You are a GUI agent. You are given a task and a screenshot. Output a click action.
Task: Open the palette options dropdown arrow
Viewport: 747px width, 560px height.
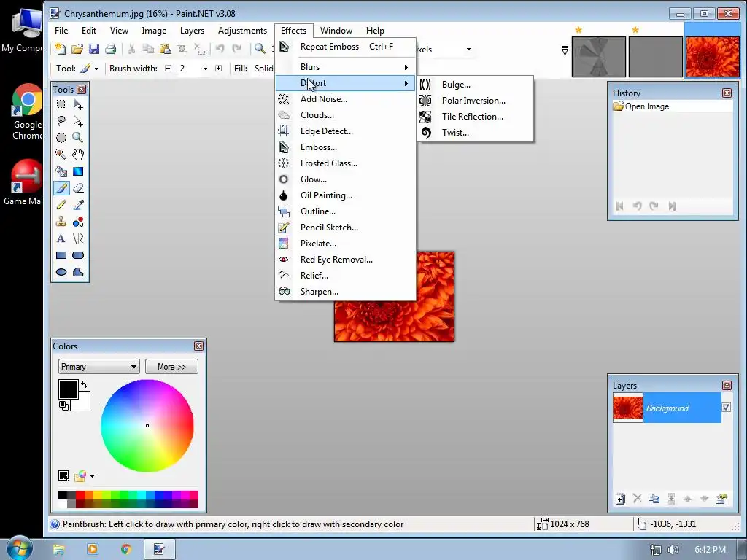point(92,476)
